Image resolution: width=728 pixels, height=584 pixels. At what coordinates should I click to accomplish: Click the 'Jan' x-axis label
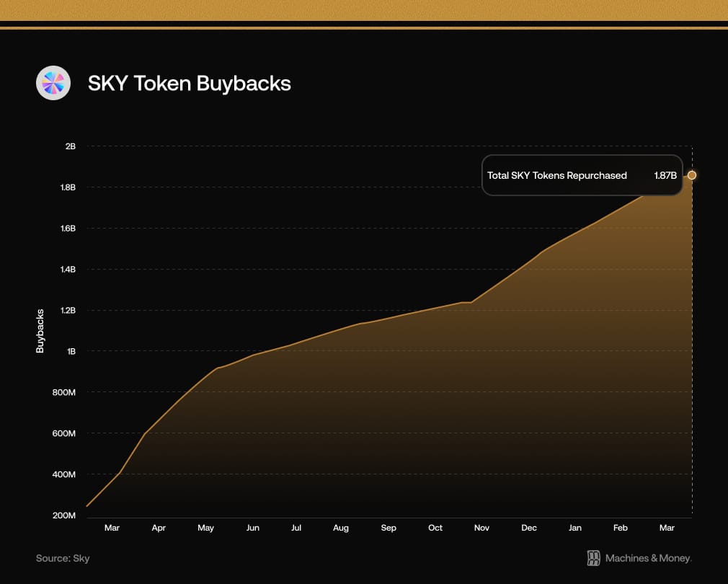tap(575, 528)
